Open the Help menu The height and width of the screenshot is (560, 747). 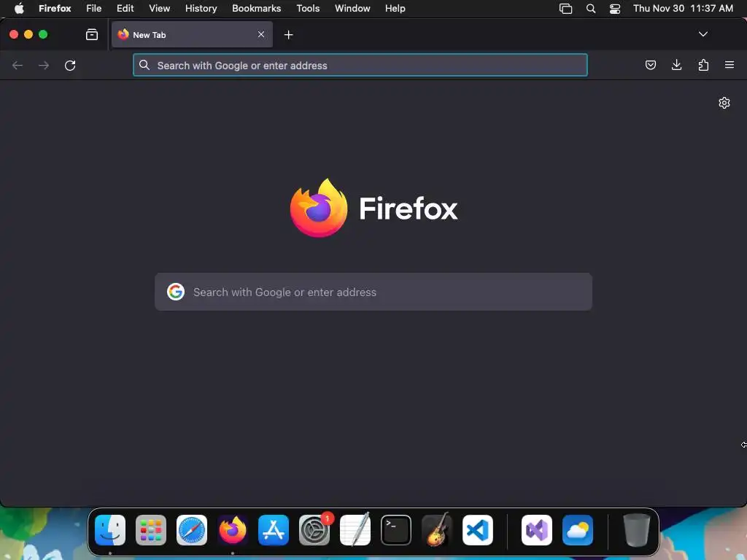[395, 8]
